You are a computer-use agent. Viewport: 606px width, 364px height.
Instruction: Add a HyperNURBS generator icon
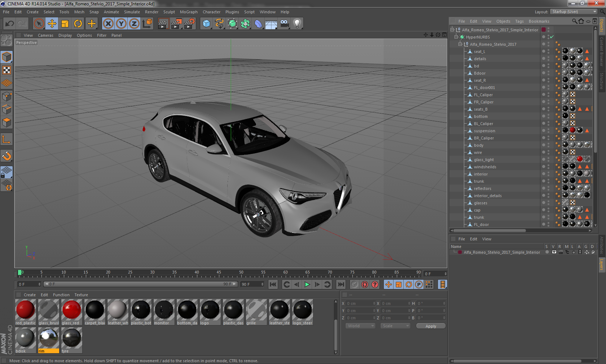pyautogui.click(x=233, y=24)
